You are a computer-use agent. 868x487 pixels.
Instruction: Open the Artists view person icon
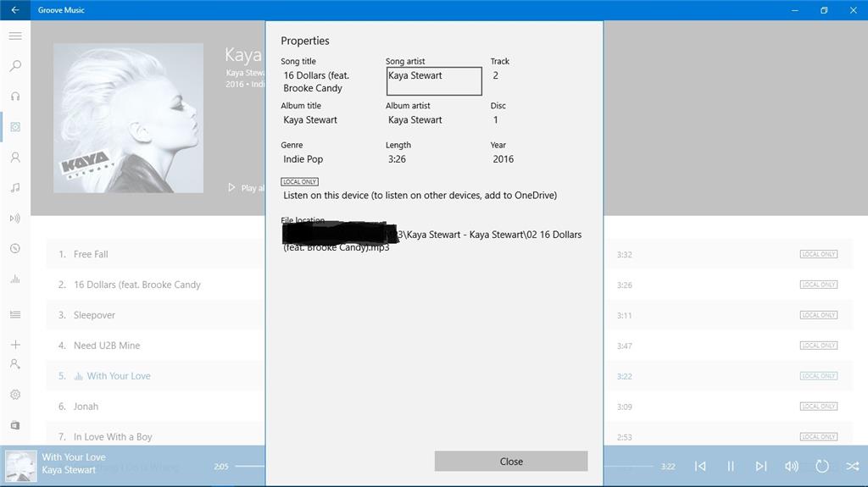pos(15,158)
